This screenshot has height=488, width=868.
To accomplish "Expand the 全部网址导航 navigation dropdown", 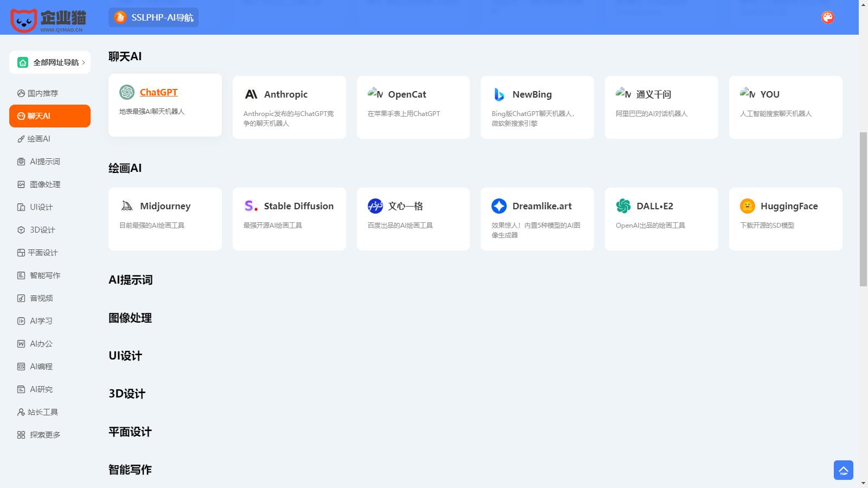I will tap(50, 62).
